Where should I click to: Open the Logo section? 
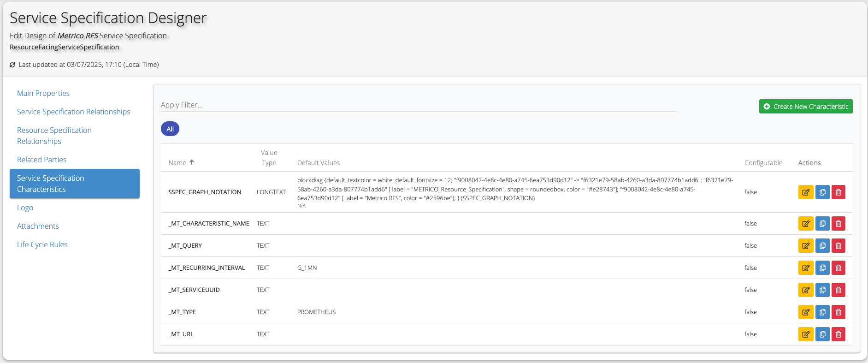pyautogui.click(x=25, y=208)
